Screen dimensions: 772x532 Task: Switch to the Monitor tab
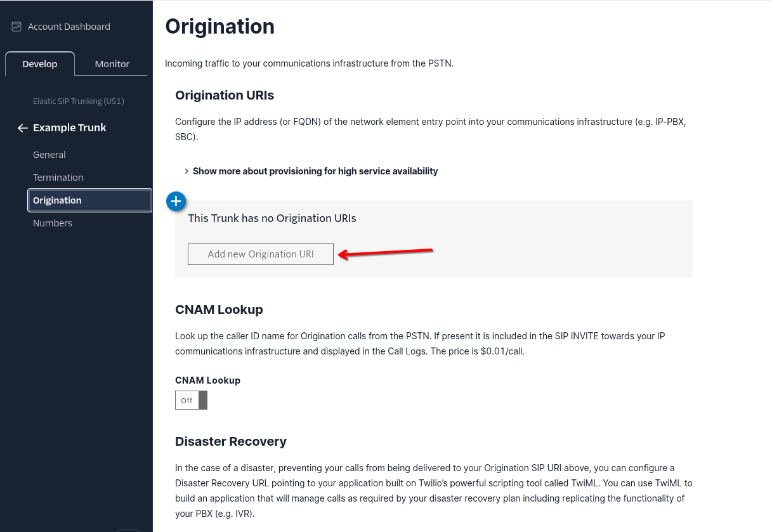(112, 64)
